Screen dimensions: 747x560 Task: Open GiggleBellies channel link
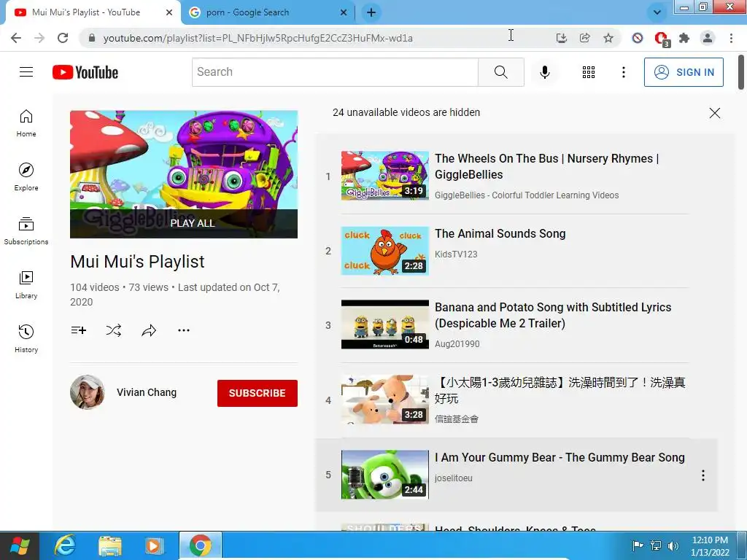click(527, 195)
